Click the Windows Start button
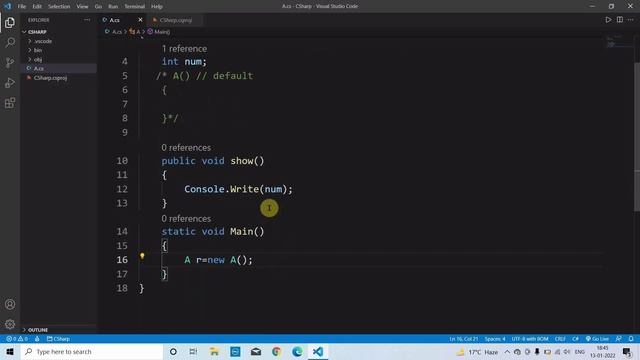Screen dimensions: 640x360 (x=10, y=351)
